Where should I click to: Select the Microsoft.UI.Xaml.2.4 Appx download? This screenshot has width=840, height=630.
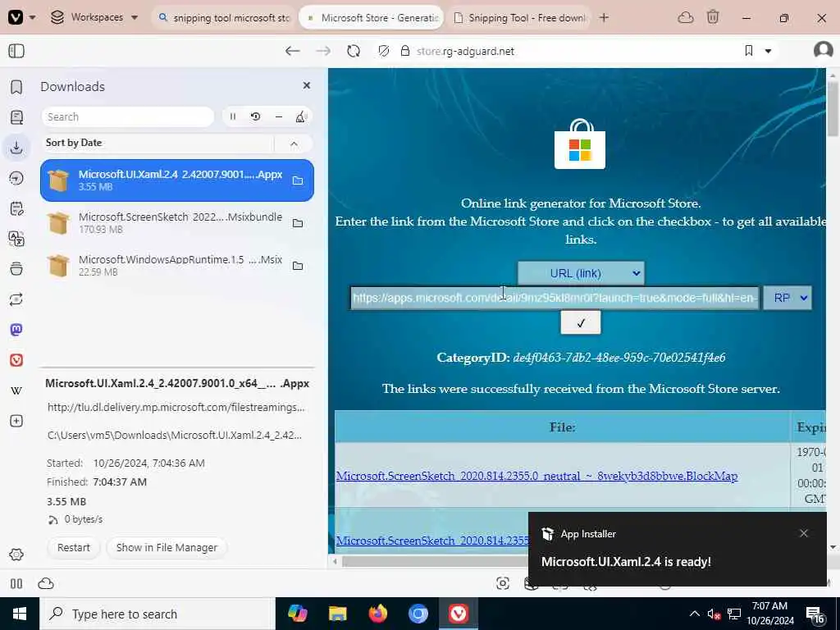click(177, 180)
